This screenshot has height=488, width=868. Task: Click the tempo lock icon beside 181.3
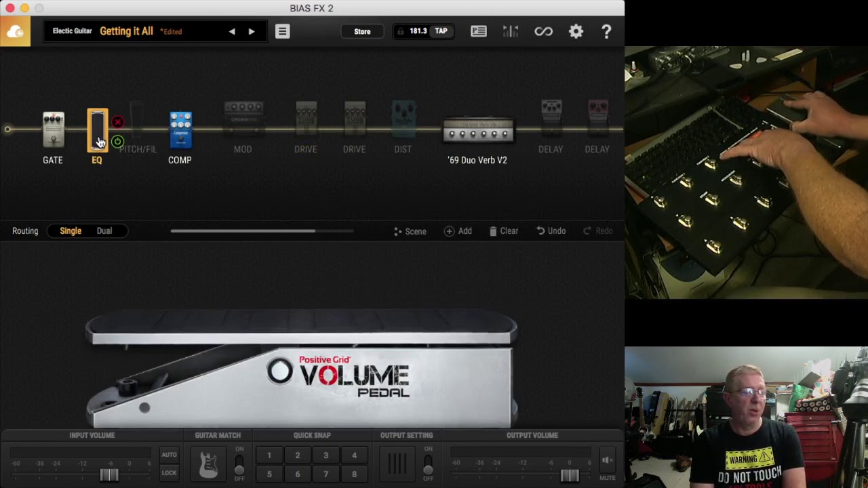(401, 31)
